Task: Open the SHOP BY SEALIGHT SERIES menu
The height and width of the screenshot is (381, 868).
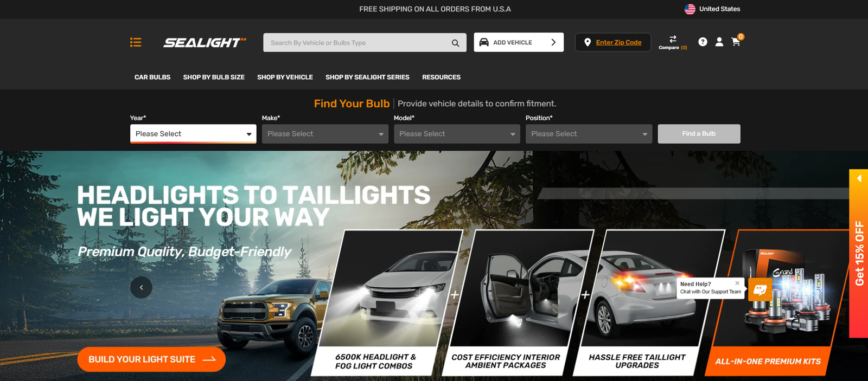Action: tap(367, 78)
